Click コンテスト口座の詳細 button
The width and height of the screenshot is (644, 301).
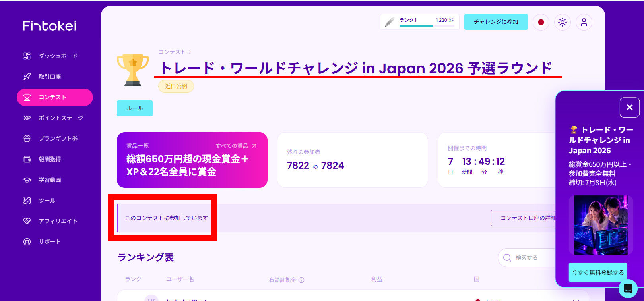point(523,218)
